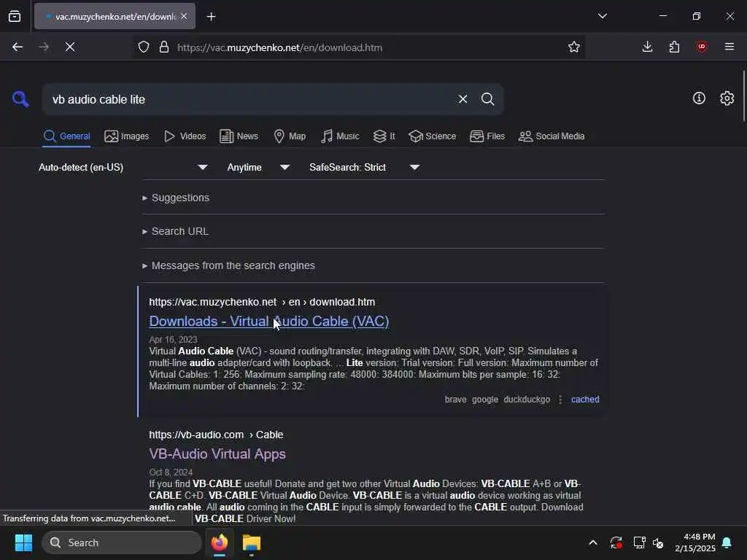Viewport: 747px width, 560px height.
Task: Open the uBlock Origin extension icon
Action: point(702,47)
